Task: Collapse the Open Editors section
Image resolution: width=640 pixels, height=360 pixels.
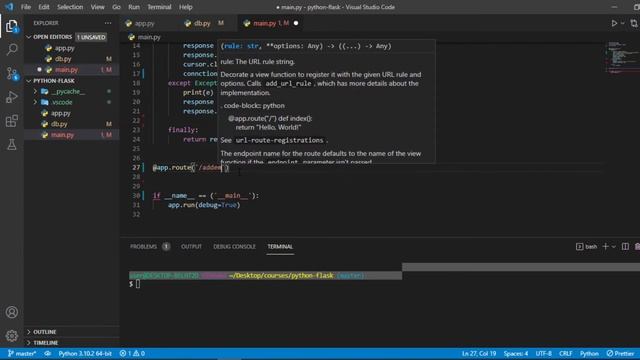Action: click(52, 37)
